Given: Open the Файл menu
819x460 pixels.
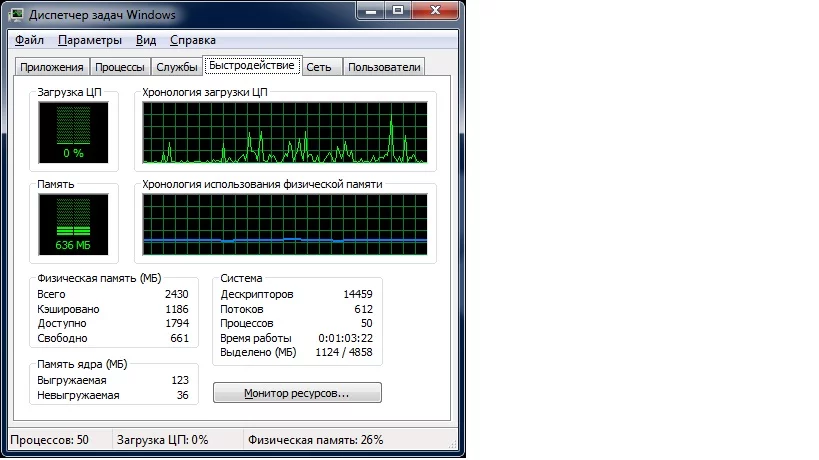Looking at the screenshot, I should [29, 40].
